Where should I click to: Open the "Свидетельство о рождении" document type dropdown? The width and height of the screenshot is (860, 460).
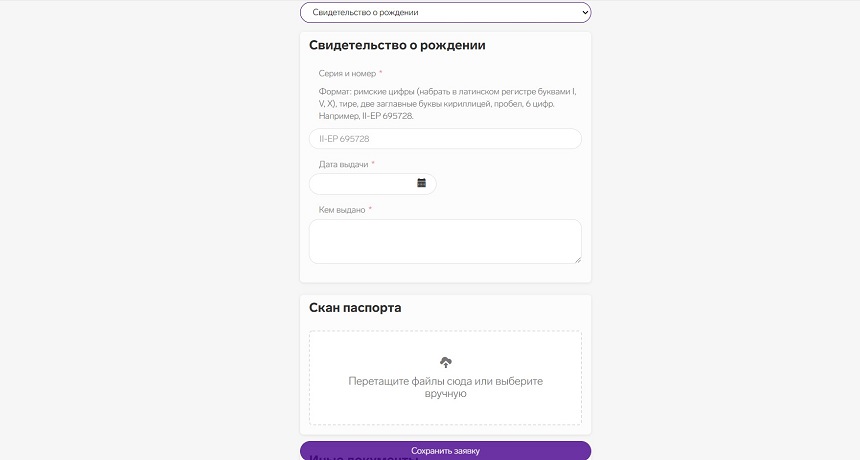click(445, 13)
